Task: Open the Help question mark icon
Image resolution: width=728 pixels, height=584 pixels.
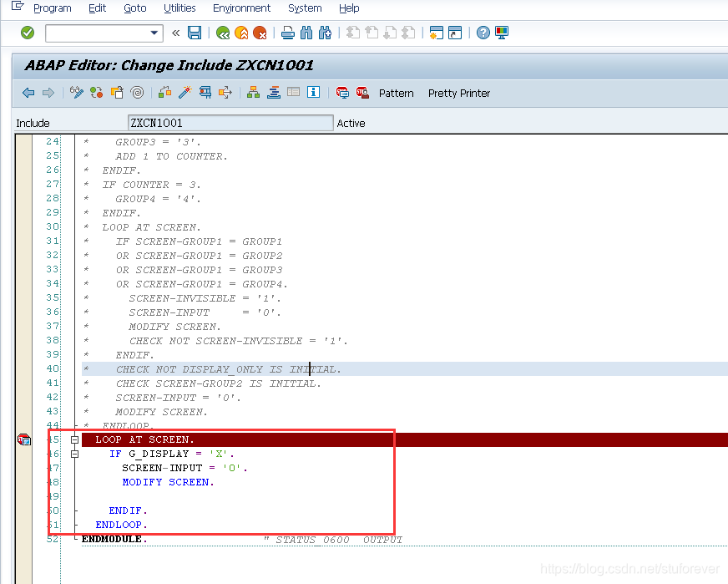Action: click(483, 33)
